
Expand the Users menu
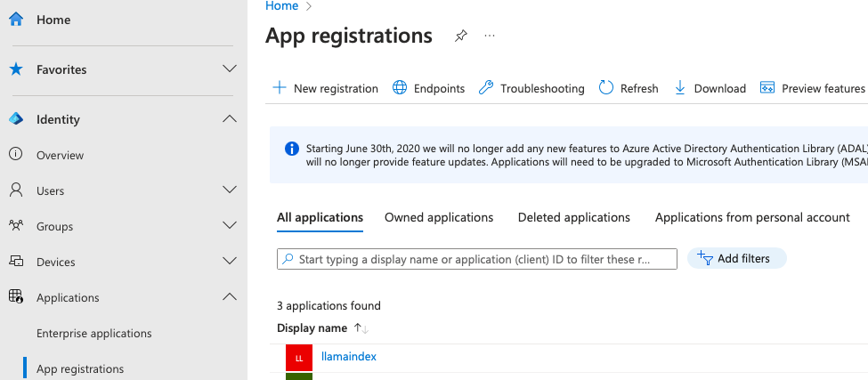229,190
